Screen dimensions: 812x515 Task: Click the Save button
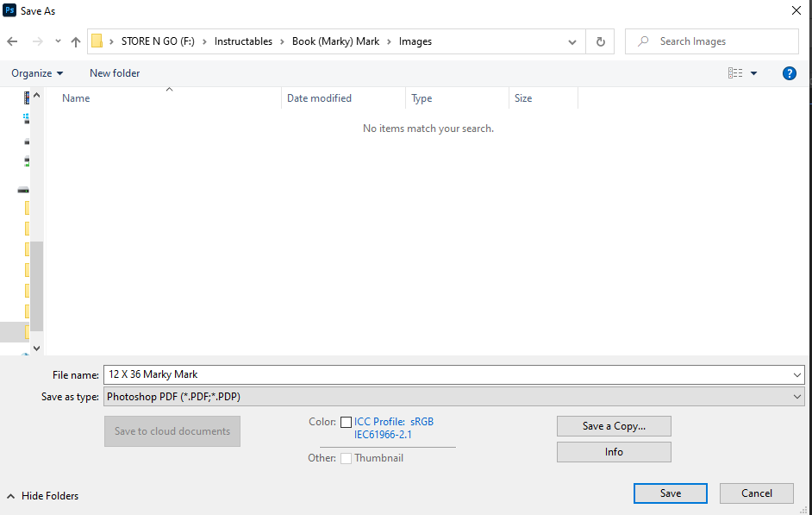tap(671, 493)
